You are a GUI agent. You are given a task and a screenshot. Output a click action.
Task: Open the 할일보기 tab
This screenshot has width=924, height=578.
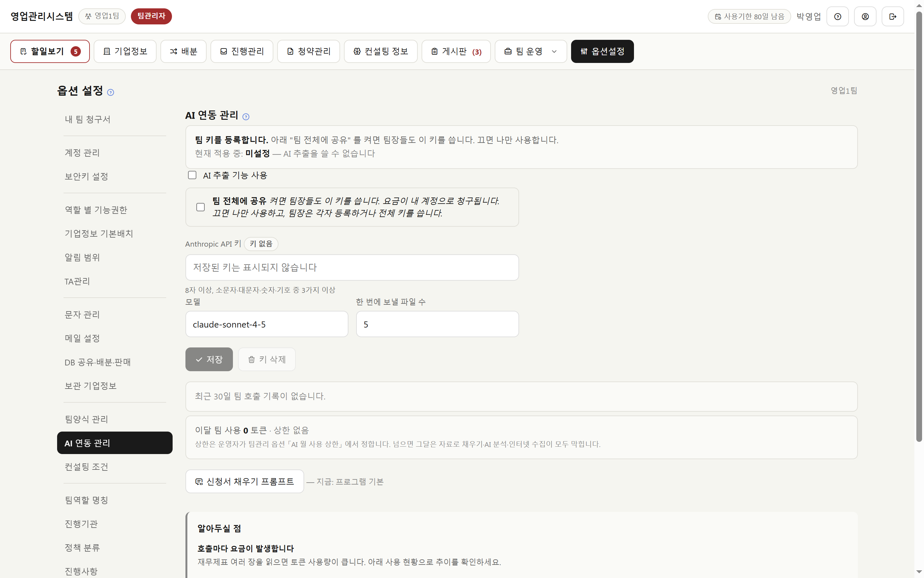50,51
